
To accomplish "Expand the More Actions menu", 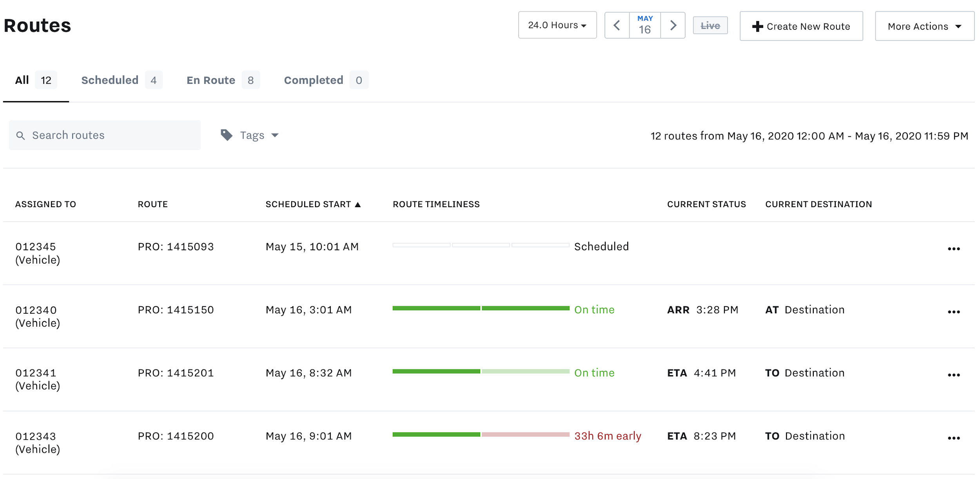I will pos(924,26).
